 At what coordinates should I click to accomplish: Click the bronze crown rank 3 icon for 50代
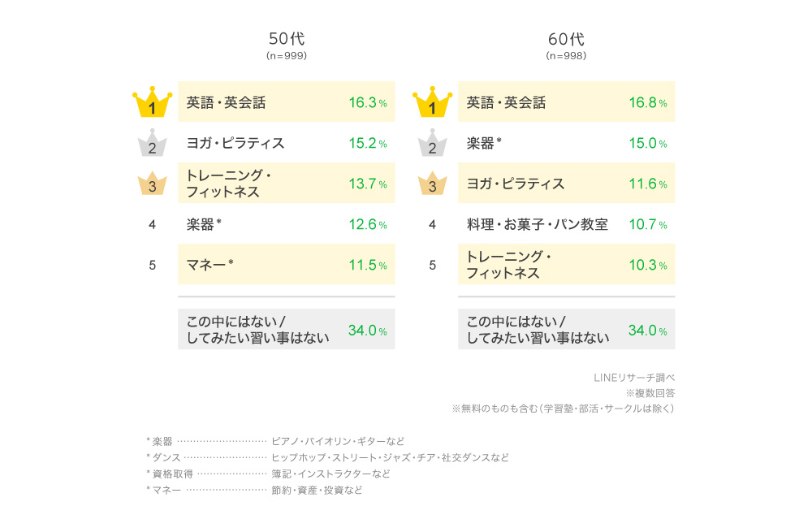[x=153, y=184]
